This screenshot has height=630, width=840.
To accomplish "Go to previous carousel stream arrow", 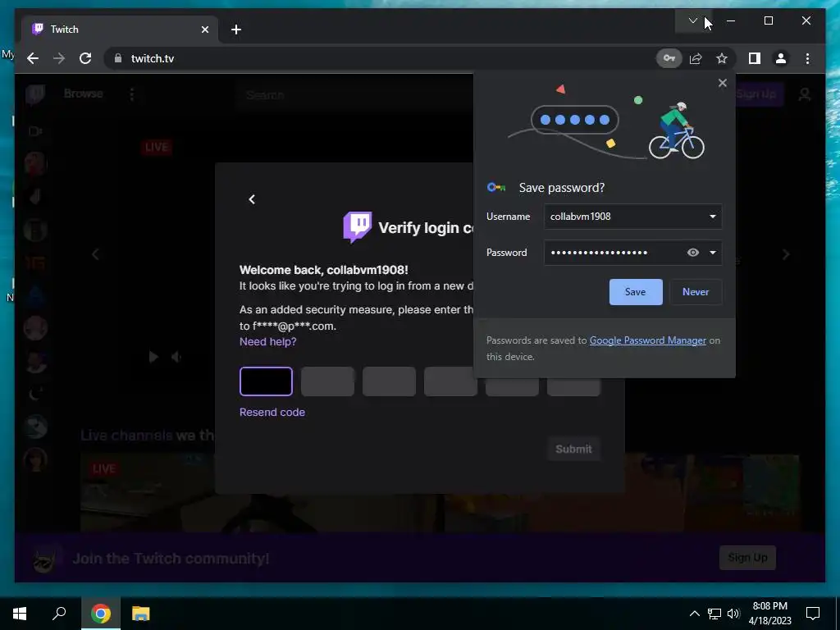I will (x=95, y=254).
